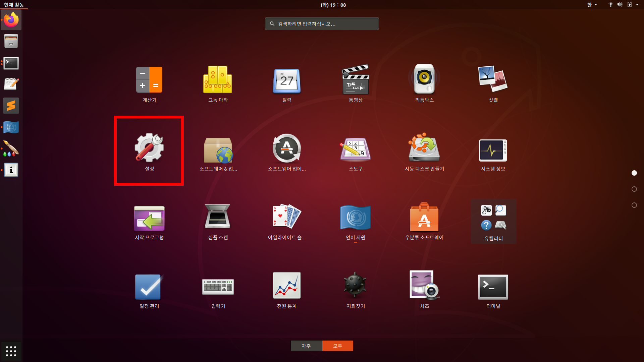Open the 스도쿠 Sudoku game
Image resolution: width=644 pixels, height=362 pixels.
(x=356, y=148)
